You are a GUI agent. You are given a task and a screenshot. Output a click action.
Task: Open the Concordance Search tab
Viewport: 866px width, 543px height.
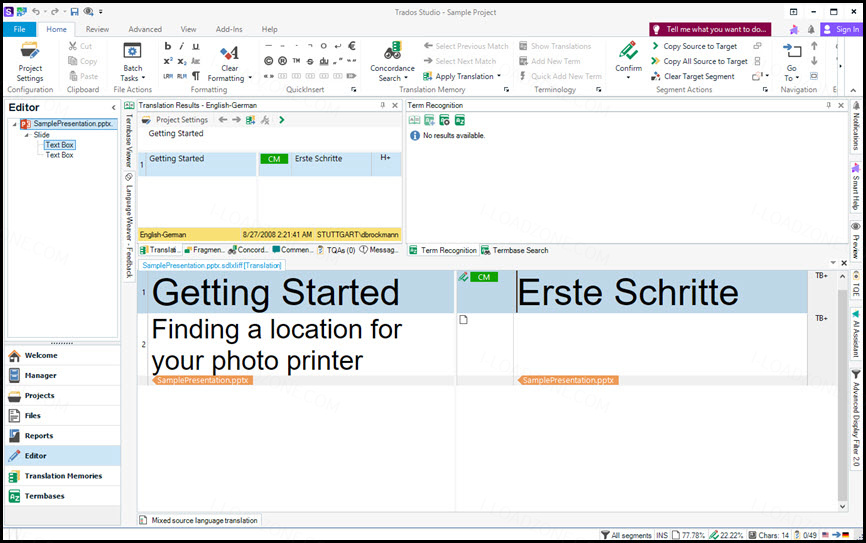248,250
